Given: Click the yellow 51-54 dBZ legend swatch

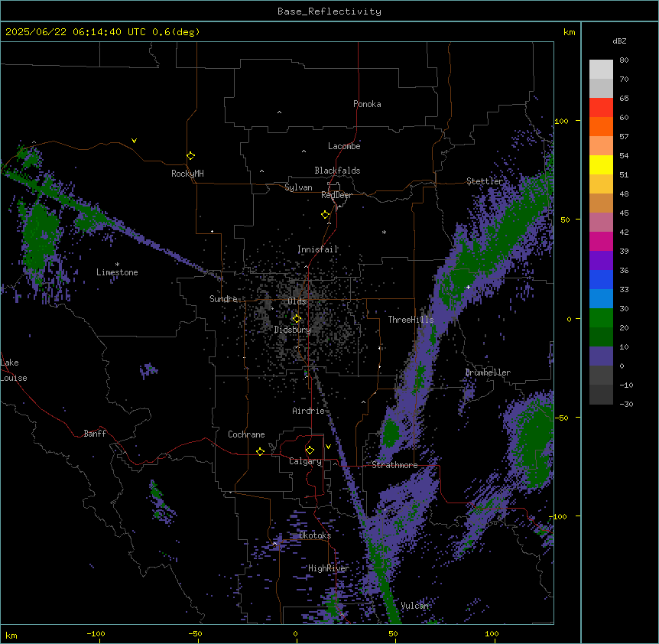Looking at the screenshot, I should pos(601,164).
